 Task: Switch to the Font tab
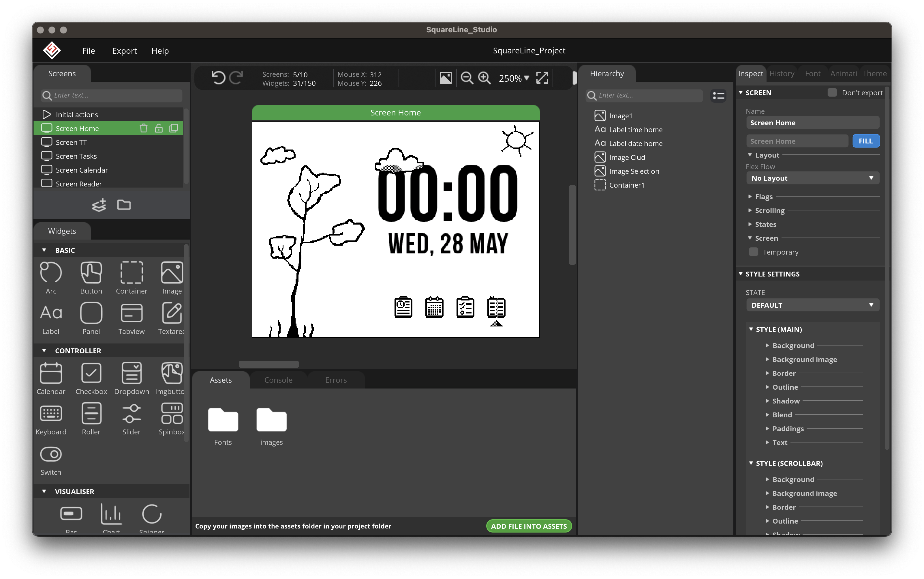pos(812,74)
